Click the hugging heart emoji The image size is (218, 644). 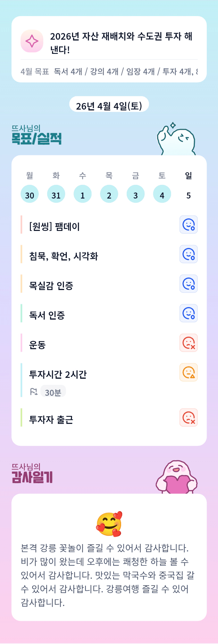[109, 524]
